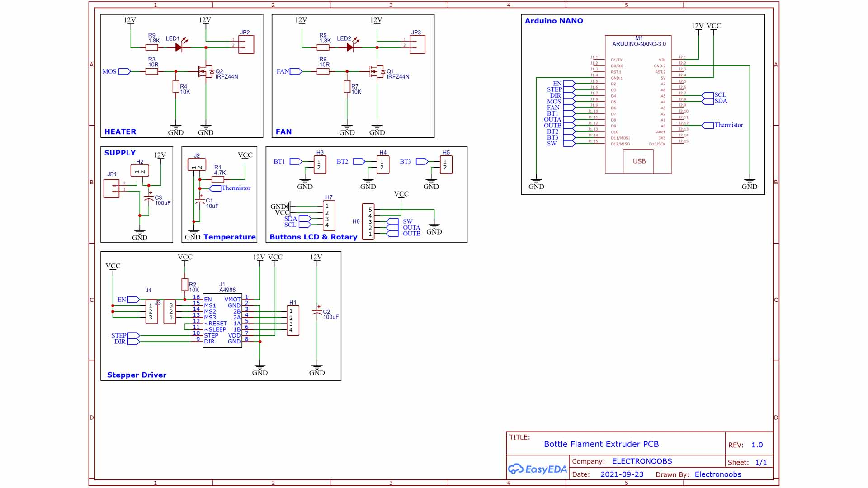Select the R4 10K pull-down resistor
This screenshot has width=868, height=488.
pyautogui.click(x=176, y=87)
